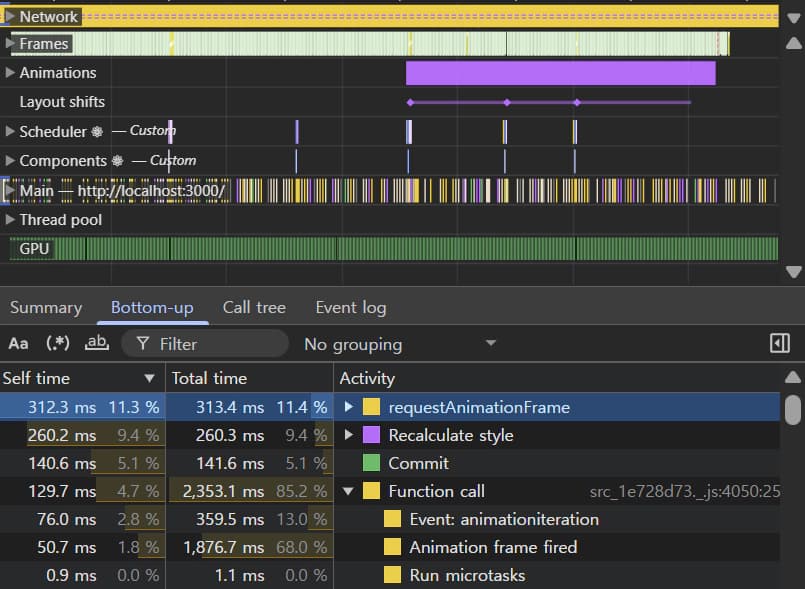The width and height of the screenshot is (805, 589).
Task: Open the src_1e728d73 source file link
Action: [684, 491]
